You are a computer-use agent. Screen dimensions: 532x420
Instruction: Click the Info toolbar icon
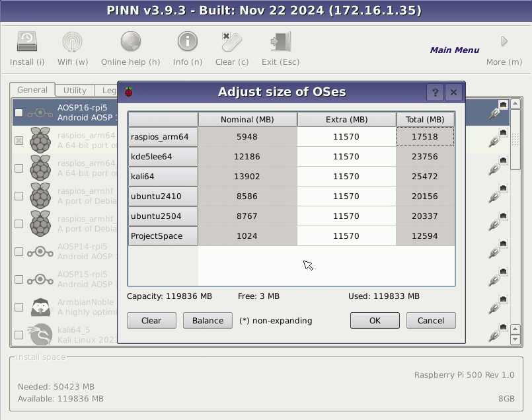[188, 42]
